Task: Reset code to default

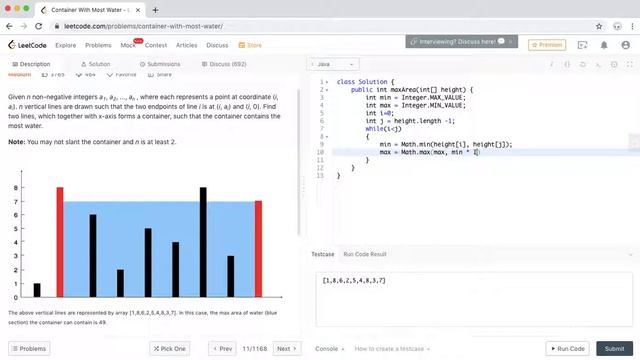Action: [x=582, y=64]
